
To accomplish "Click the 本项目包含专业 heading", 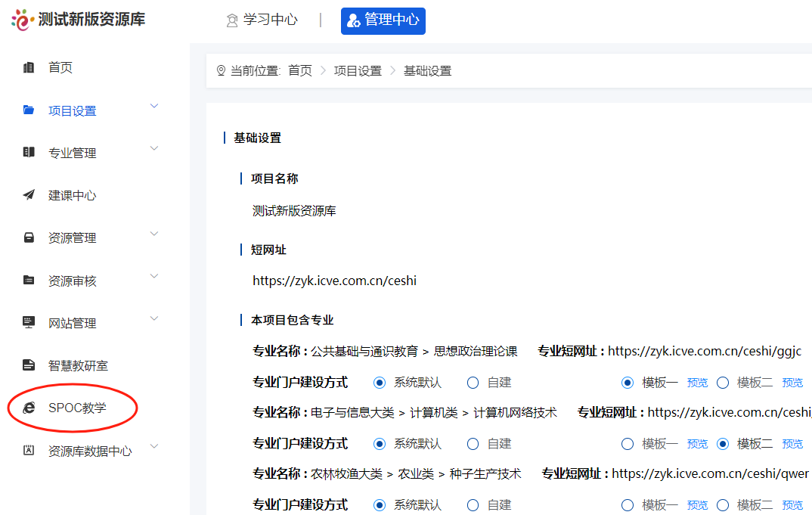I will click(x=292, y=320).
